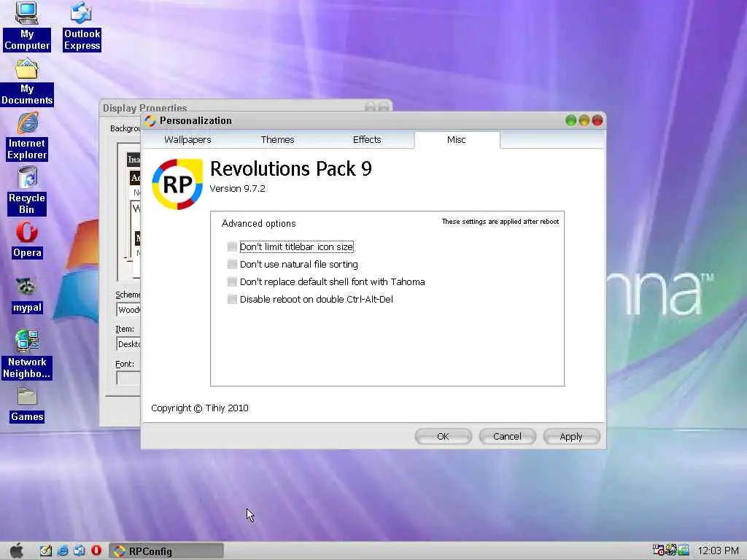Select the Background tab in Display Properties
This screenshot has width=747, height=560.
click(x=125, y=128)
